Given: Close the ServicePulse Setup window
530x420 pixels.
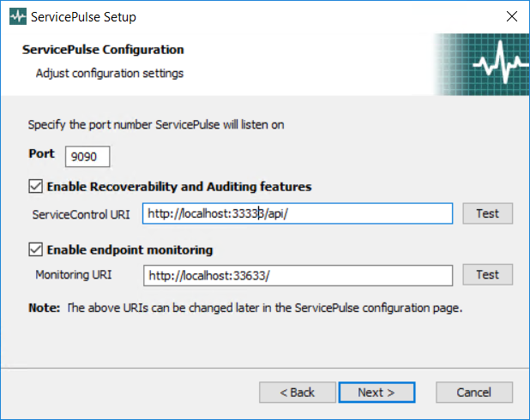Looking at the screenshot, I should coord(512,16).
